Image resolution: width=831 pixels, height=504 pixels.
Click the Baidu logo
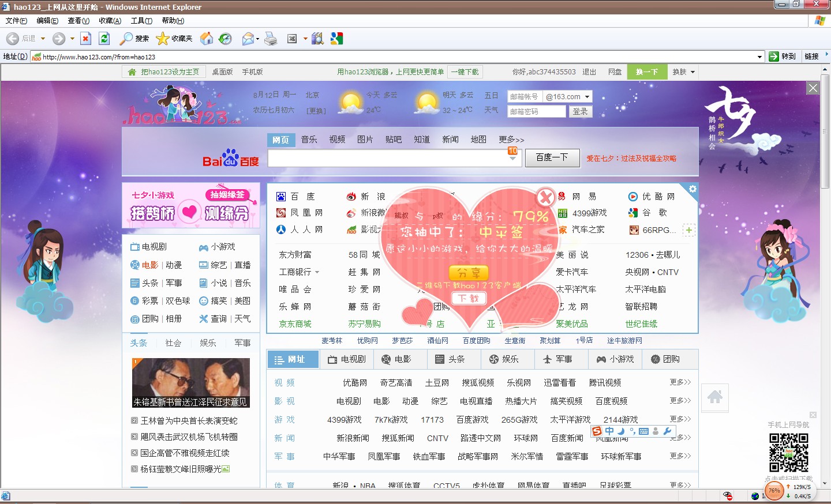coord(231,158)
